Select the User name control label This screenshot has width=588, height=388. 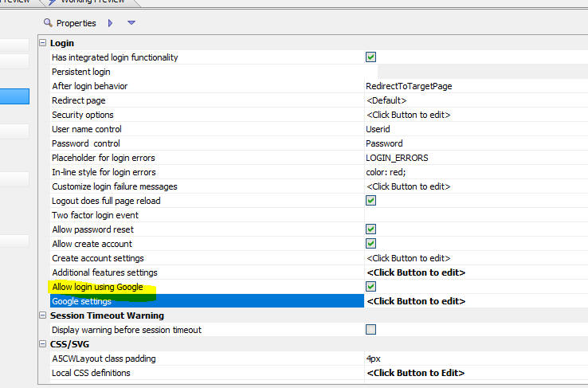coord(87,129)
